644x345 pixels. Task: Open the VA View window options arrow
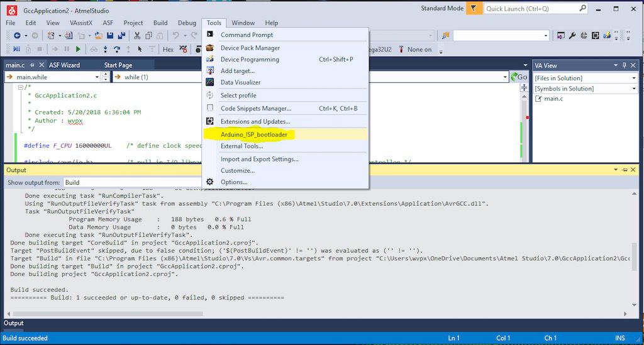616,65
